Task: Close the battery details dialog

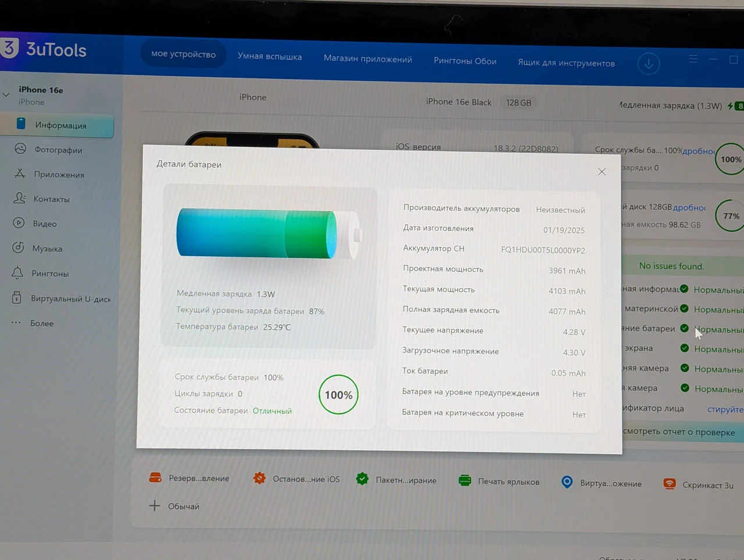Action: pos(602,171)
